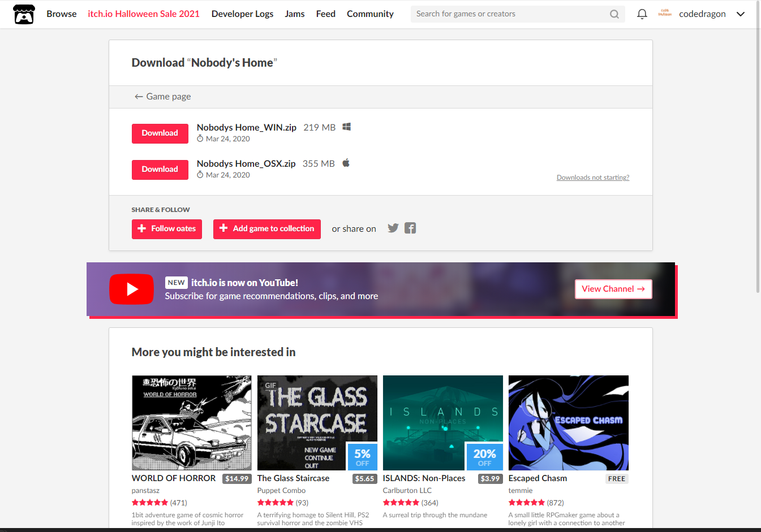This screenshot has height=532, width=761.
Task: Click the Apple platform icon
Action: tap(346, 163)
